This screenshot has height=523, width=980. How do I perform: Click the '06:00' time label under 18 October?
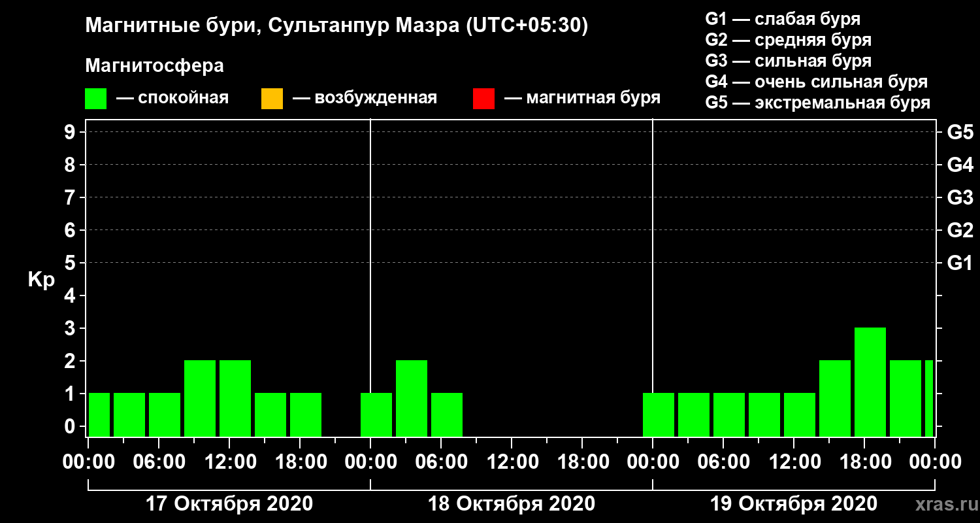pyautogui.click(x=441, y=462)
